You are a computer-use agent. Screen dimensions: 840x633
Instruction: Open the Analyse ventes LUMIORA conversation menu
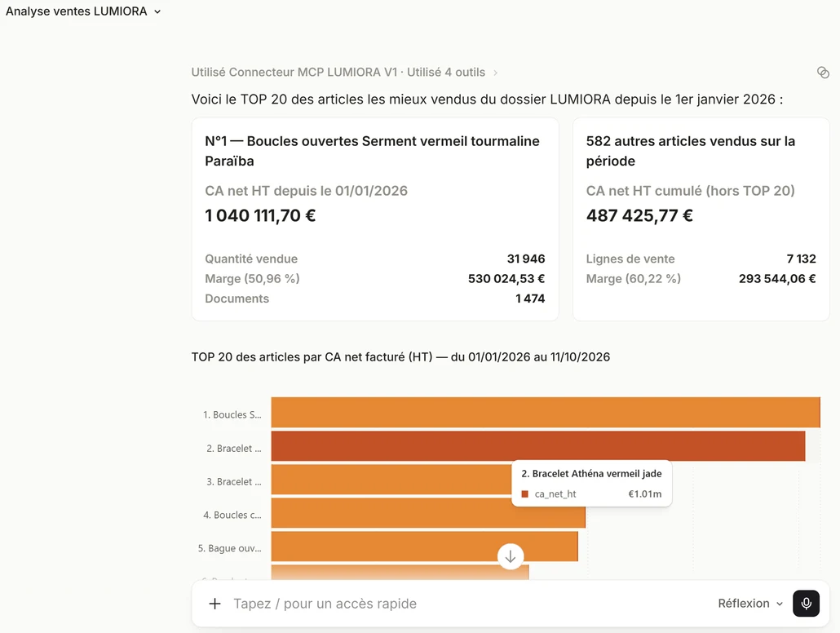coord(83,11)
